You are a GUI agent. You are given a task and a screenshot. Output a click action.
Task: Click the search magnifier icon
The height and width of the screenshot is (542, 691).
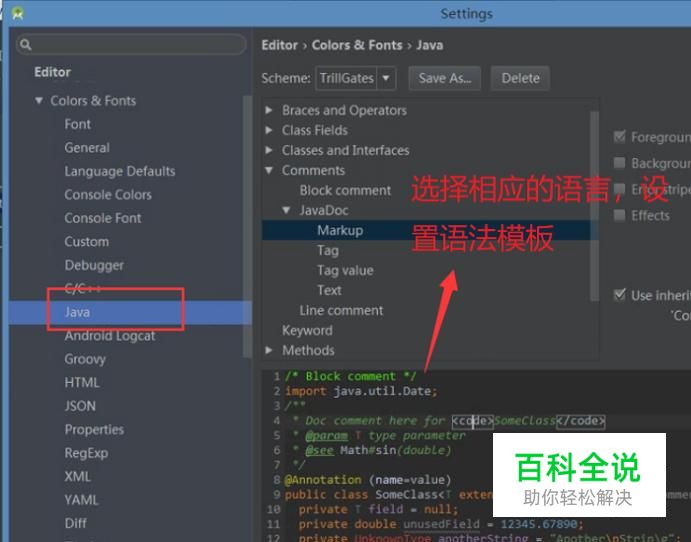click(x=26, y=45)
